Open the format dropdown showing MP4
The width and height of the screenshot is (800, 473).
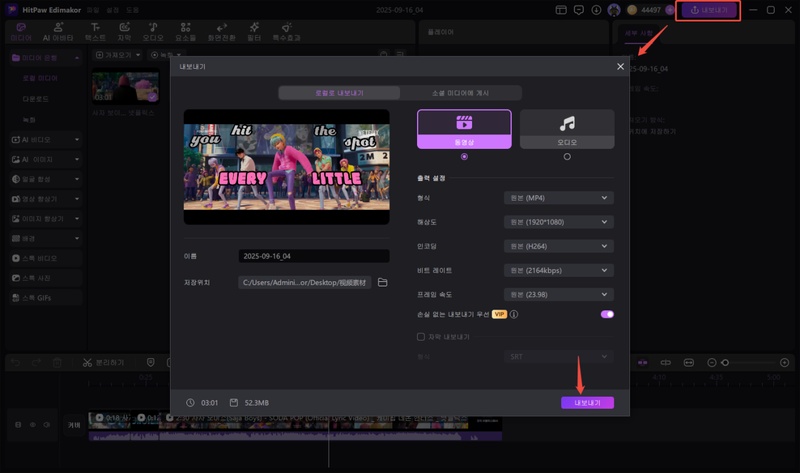click(x=559, y=198)
